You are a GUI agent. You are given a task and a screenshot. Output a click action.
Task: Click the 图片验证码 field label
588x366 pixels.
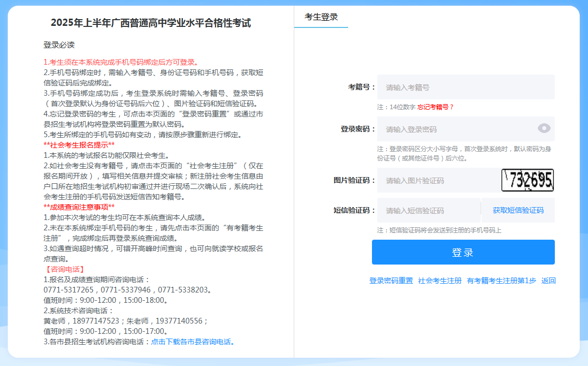(x=354, y=180)
